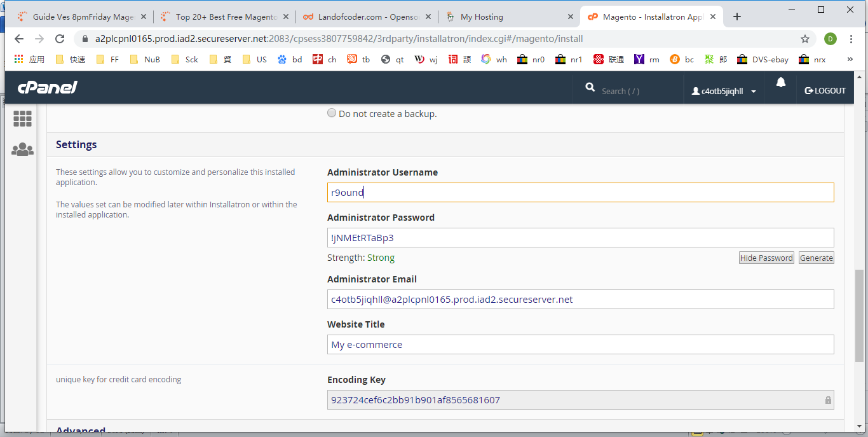Open the 颉 bookmark

pyautogui.click(x=460, y=59)
